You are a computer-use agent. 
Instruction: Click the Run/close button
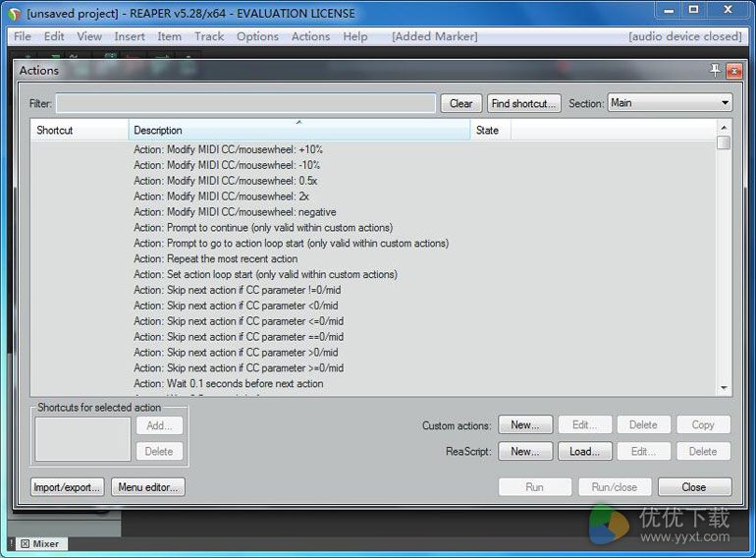tap(615, 487)
